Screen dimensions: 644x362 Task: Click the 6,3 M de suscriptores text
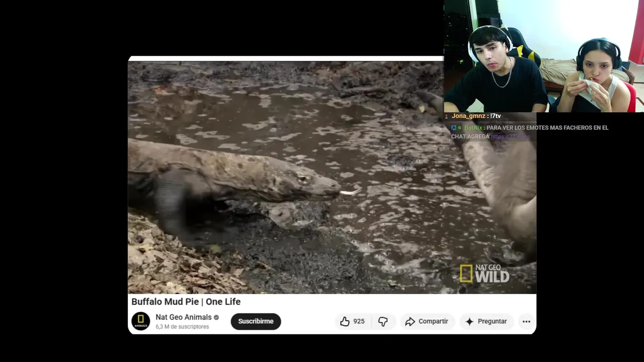pos(182,327)
